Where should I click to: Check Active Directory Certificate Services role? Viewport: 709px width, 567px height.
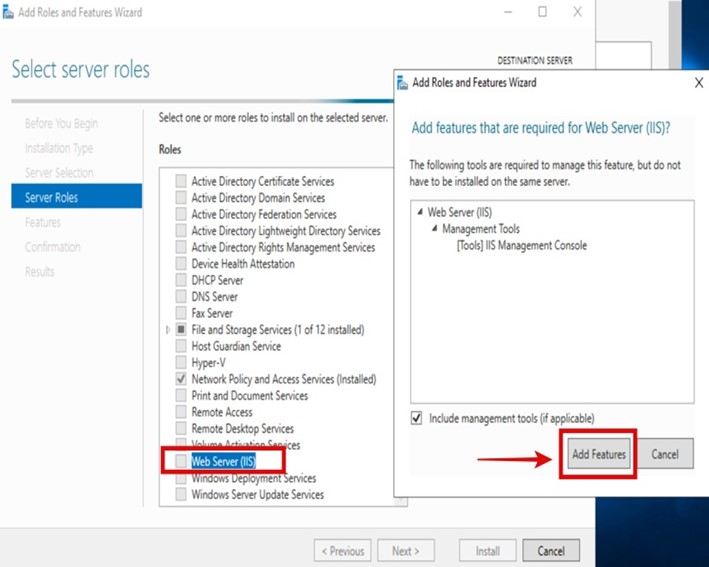point(181,181)
